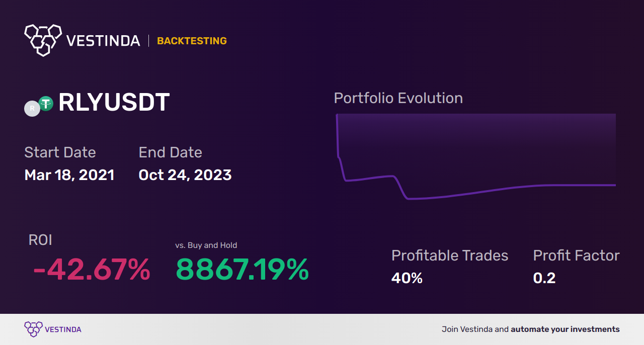Viewport: 644px width, 345px height.
Task: Click the End Date value Oct 24, 2023
Action: coord(185,175)
